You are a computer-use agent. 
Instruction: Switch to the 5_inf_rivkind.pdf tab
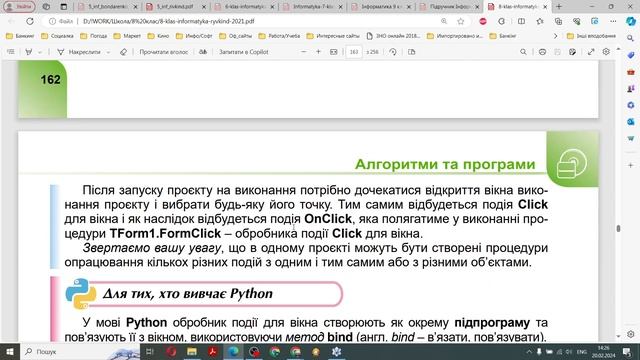[x=176, y=7]
